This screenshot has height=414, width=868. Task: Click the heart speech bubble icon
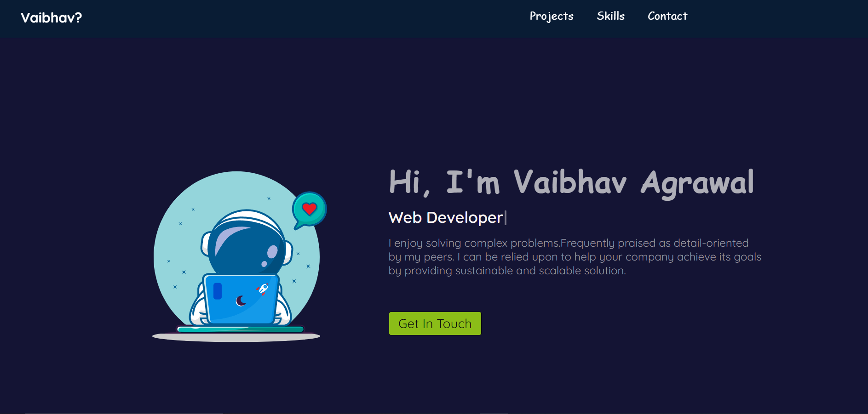309,210
